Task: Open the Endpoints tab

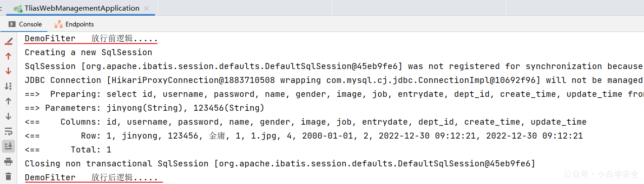Action: click(74, 24)
